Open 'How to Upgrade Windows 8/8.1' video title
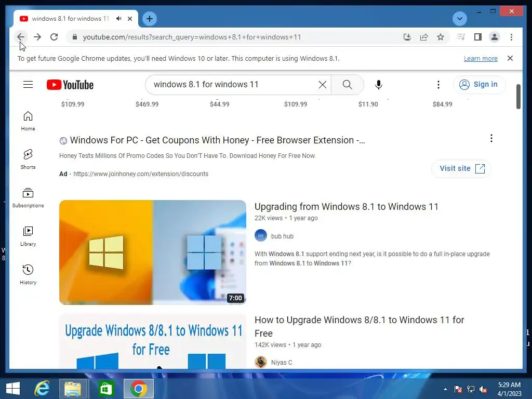This screenshot has width=532, height=399. (360, 326)
